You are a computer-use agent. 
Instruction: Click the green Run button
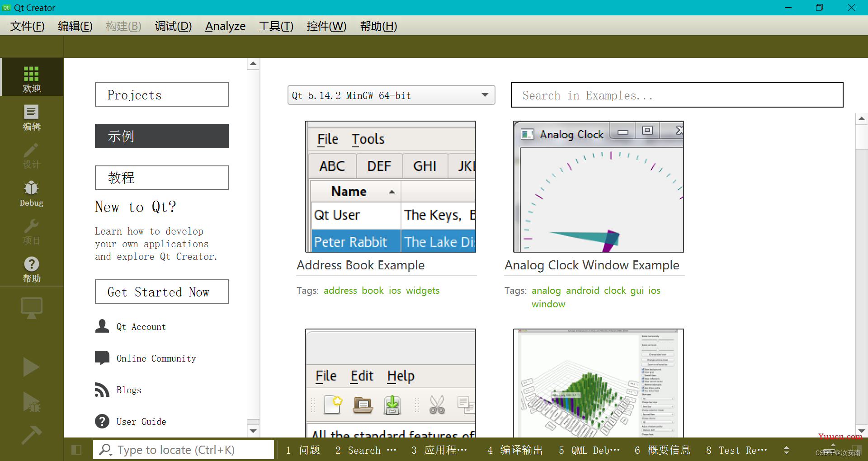click(31, 367)
